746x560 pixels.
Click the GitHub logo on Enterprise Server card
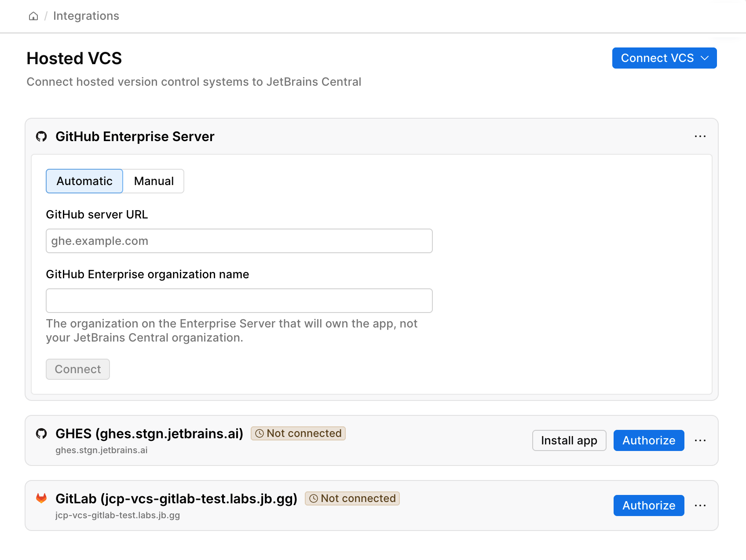[41, 136]
